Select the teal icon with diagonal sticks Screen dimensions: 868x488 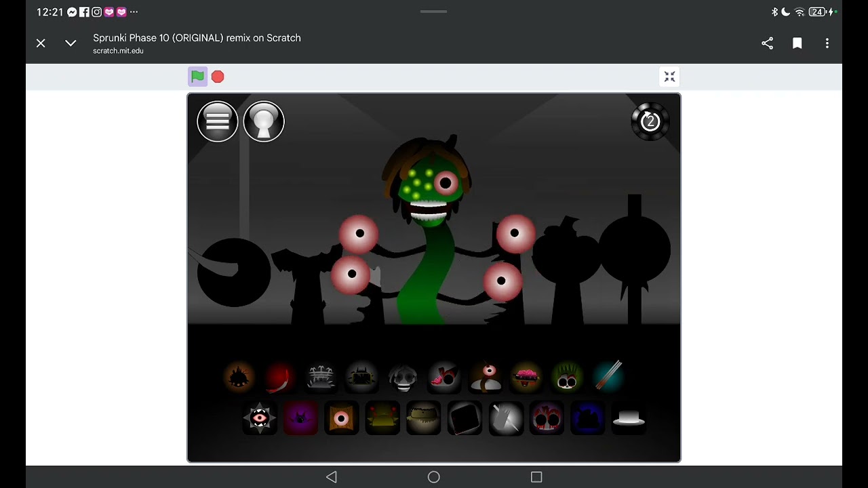608,377
